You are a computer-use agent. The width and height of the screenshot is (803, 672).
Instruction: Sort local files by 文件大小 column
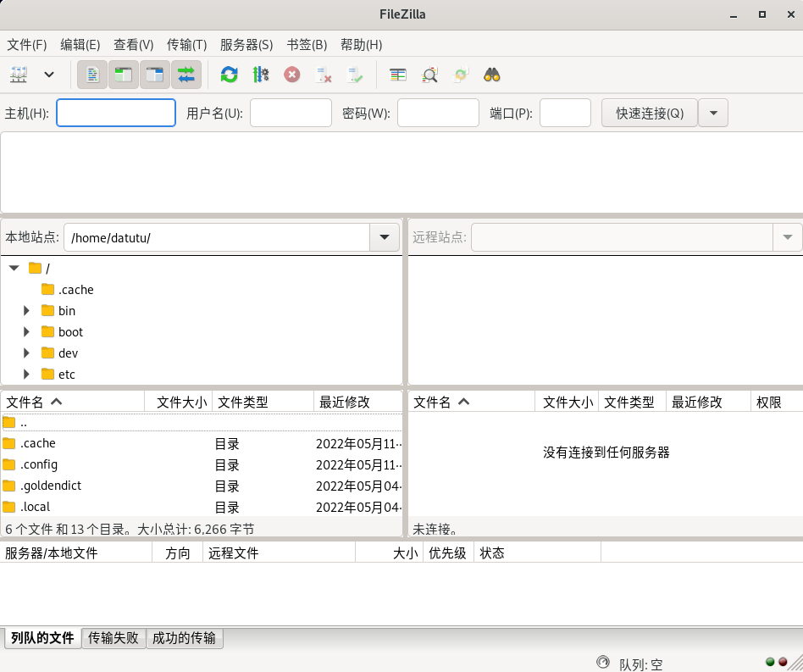179,402
